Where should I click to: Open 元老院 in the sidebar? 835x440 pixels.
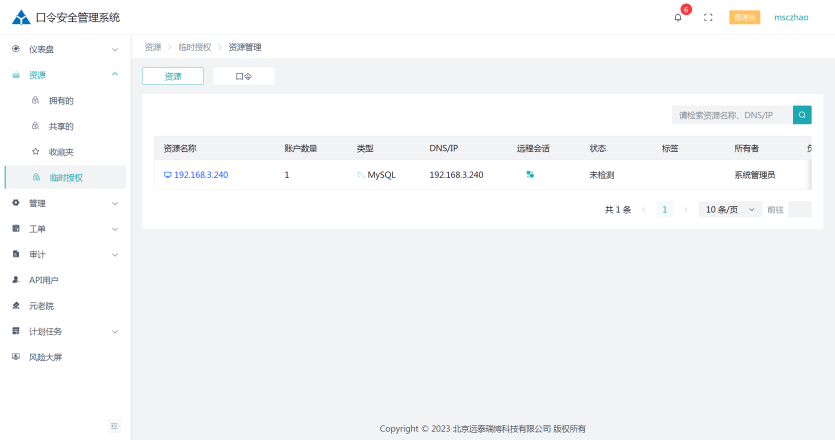coord(41,306)
